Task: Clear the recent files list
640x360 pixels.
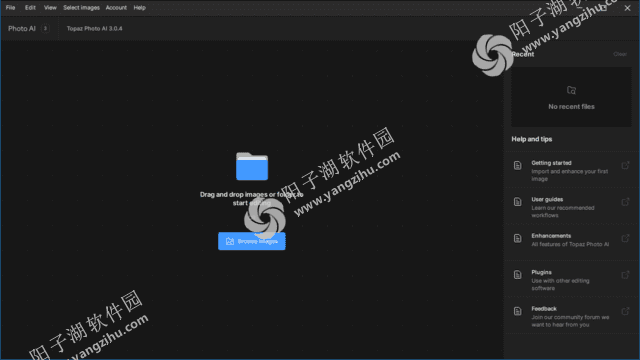Action: point(620,54)
